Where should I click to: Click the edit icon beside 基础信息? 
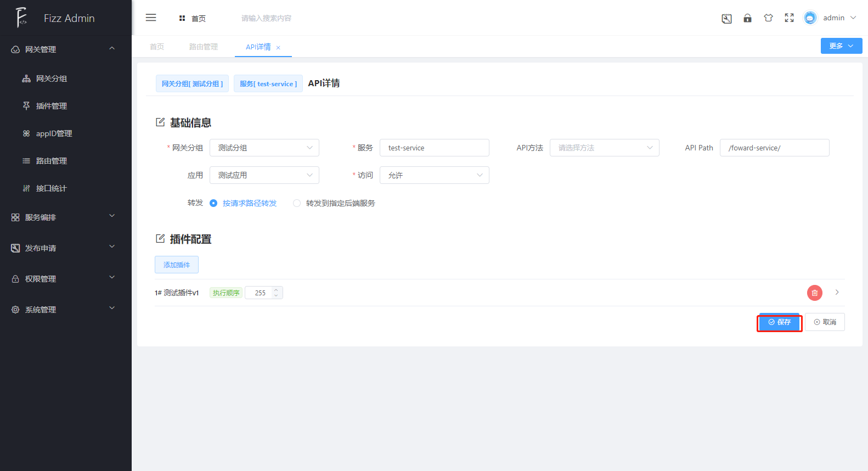(x=160, y=122)
